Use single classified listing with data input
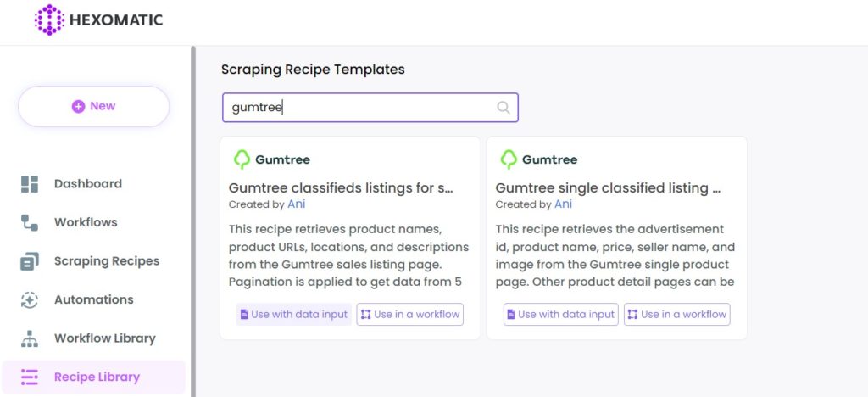 coord(561,315)
